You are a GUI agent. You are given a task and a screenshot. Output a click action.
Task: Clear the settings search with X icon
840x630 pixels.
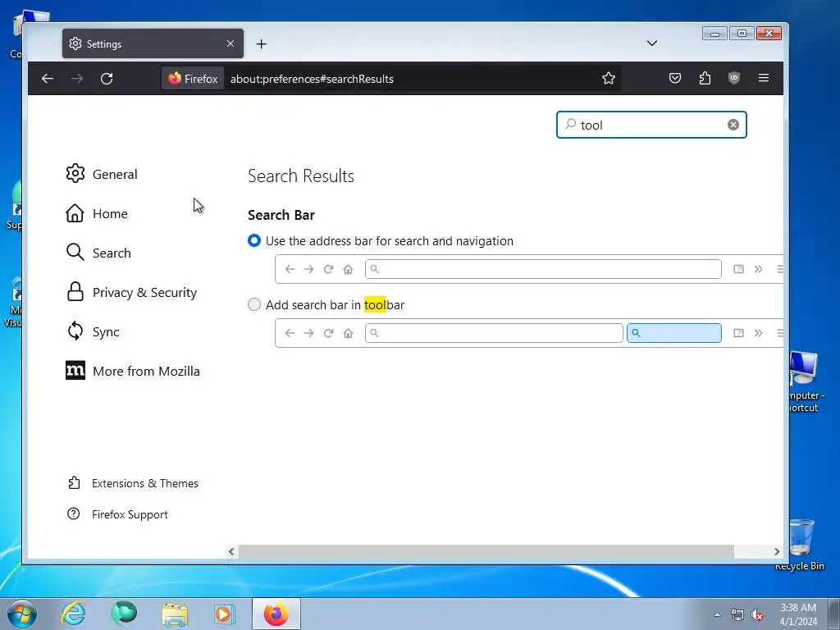point(733,125)
